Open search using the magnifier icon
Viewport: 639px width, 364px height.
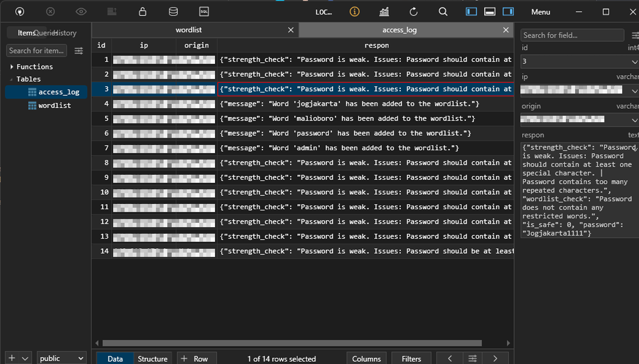[442, 11]
